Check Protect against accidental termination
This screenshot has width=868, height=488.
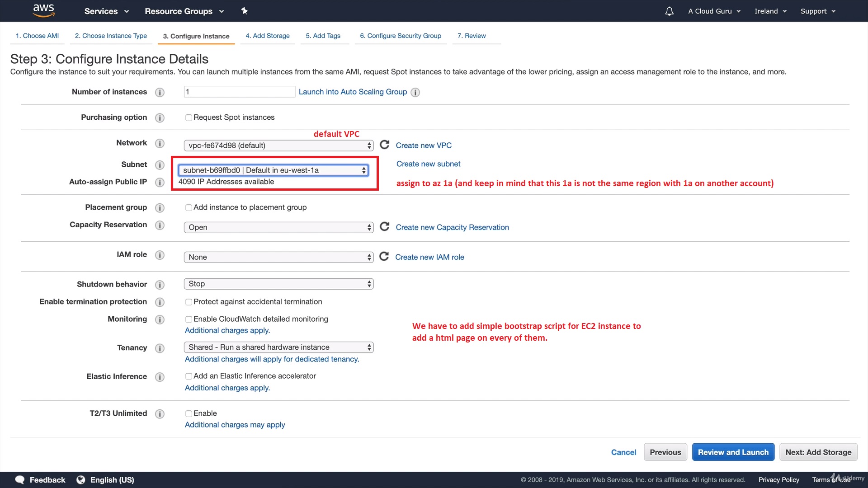click(x=189, y=302)
